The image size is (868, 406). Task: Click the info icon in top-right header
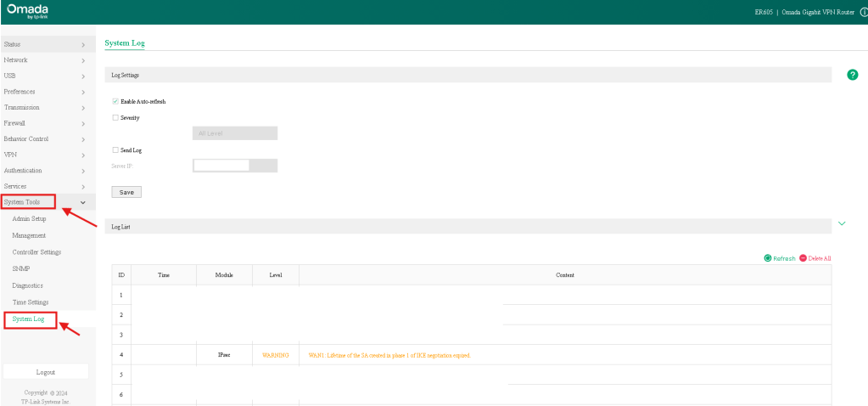coord(863,12)
